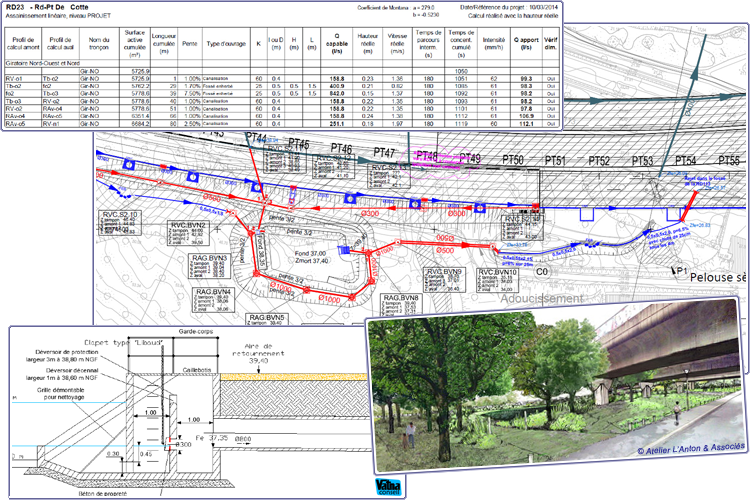
Task: Select the 'Q capable (l/s)' column header
Action: tap(337, 44)
